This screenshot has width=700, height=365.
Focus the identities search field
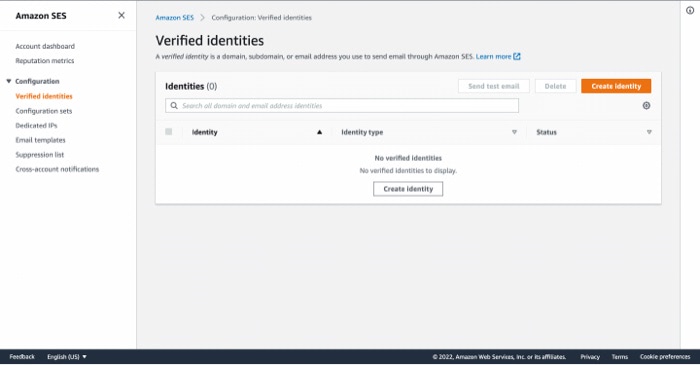point(342,106)
